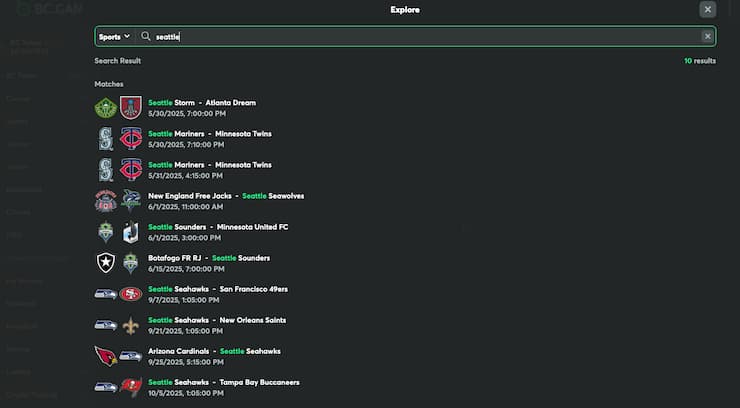The width and height of the screenshot is (740, 408).
Task: Click the Atlanta Dream team logo
Action: [x=131, y=108]
